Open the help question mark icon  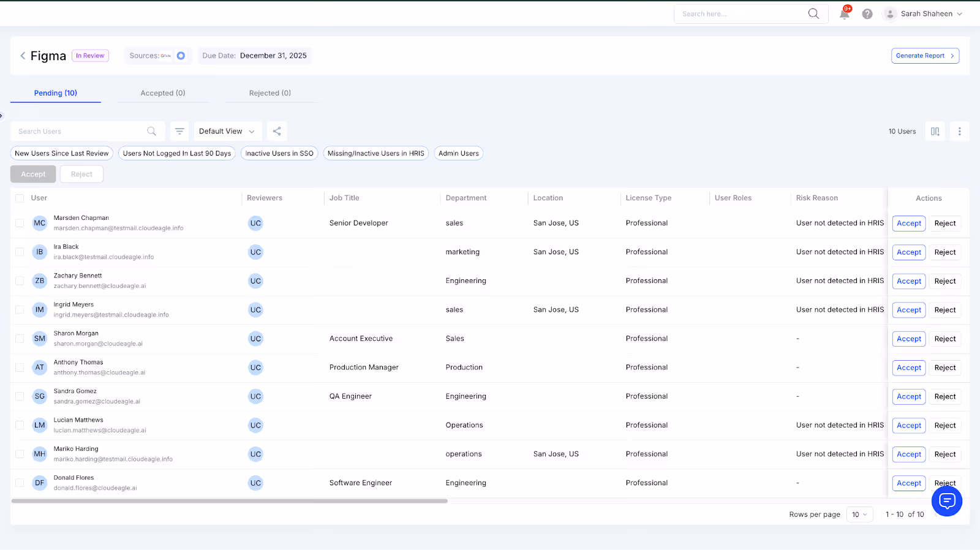(867, 14)
